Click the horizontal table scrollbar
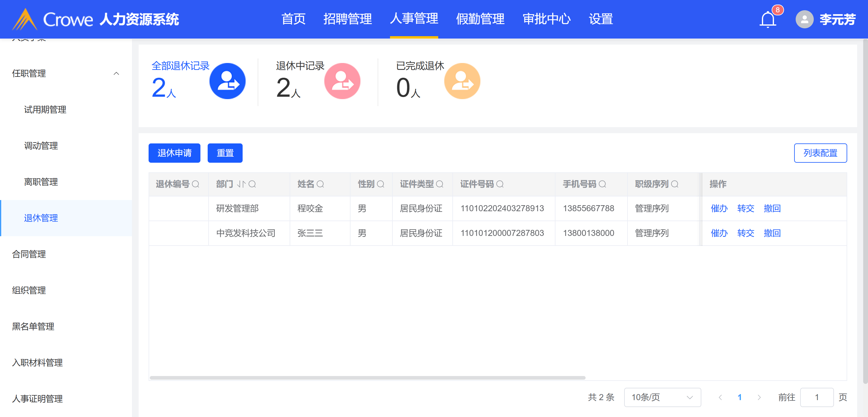868x417 pixels. (x=367, y=378)
